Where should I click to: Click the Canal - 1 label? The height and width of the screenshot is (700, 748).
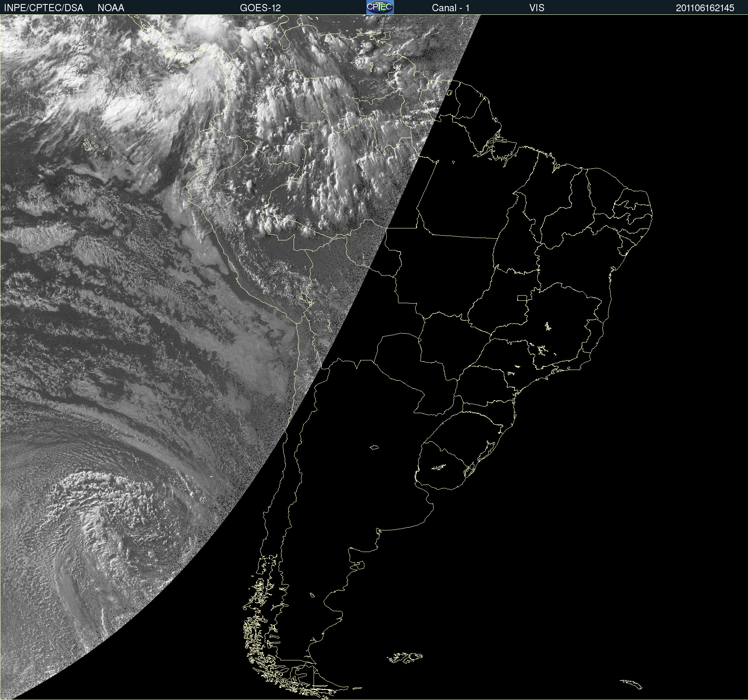(451, 8)
